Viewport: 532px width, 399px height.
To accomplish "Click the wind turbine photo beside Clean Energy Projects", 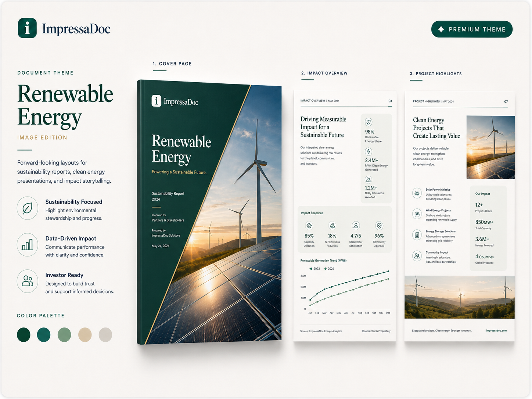I will point(490,147).
